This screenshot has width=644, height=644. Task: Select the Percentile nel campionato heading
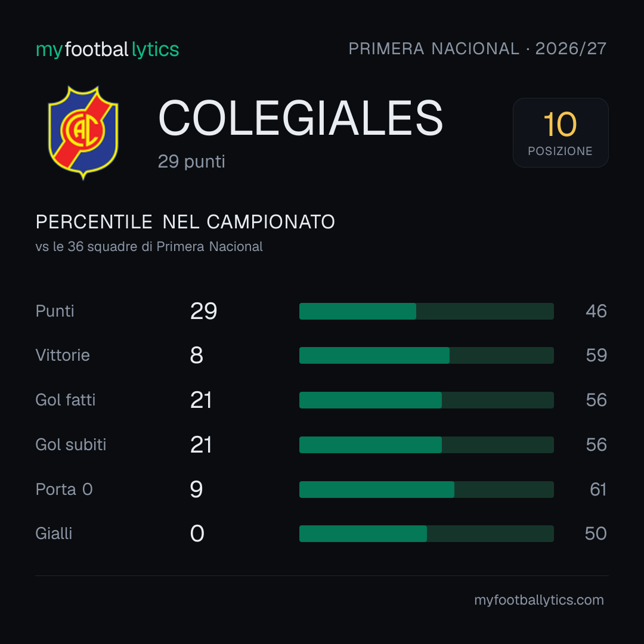coord(185,222)
